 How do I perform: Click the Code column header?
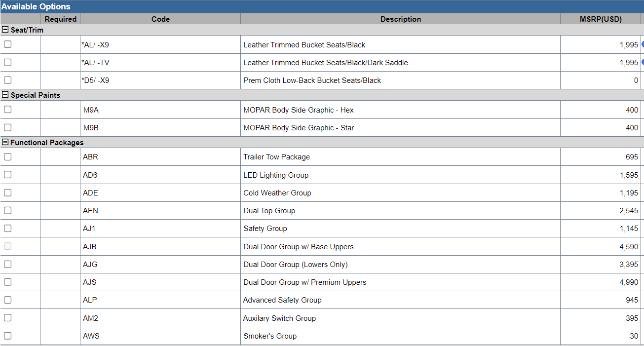coord(160,19)
